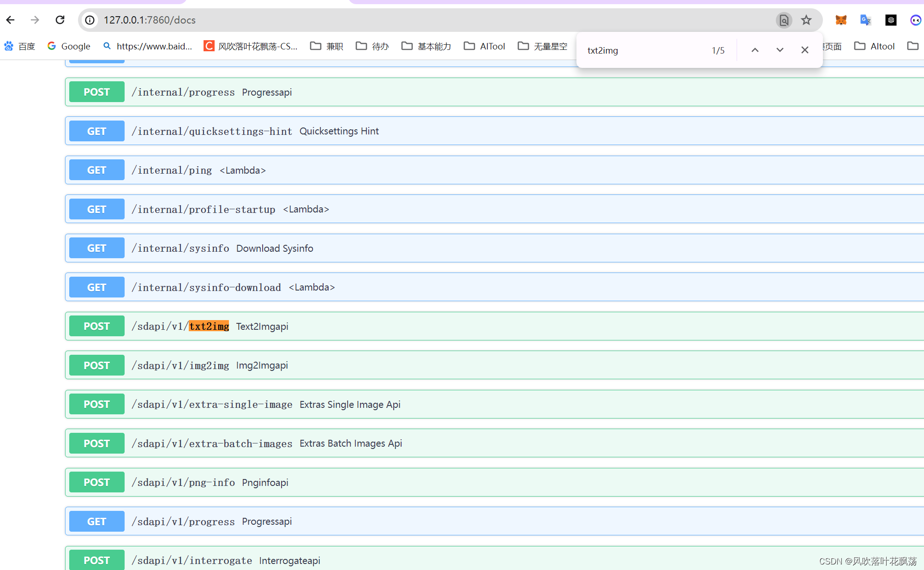Click the "Interrogateapi" label

click(x=289, y=560)
